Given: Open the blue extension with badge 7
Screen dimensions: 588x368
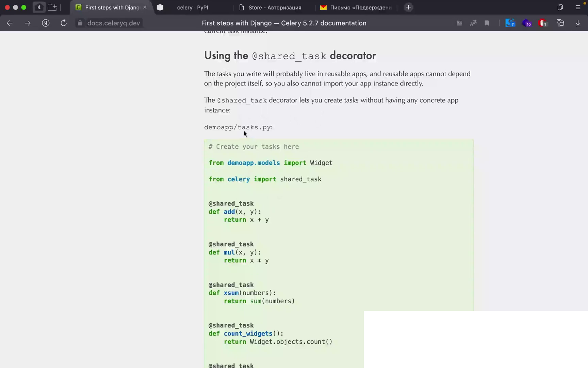Looking at the screenshot, I should (510, 23).
